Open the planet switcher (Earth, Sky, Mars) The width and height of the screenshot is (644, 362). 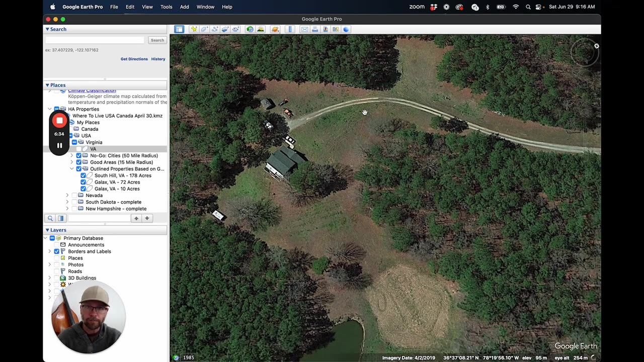click(x=275, y=29)
